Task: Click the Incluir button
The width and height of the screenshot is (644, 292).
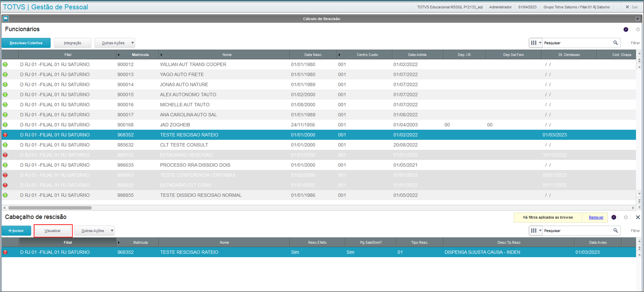Action: tap(16, 231)
